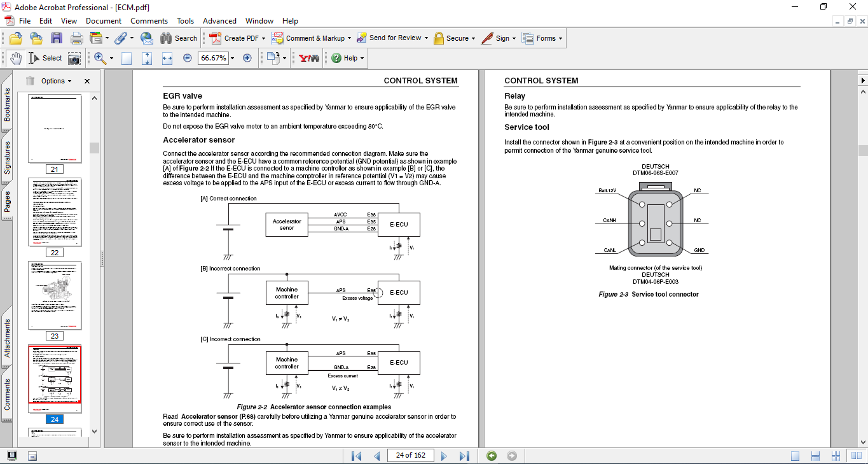Open the zoom percentage dropdown

232,58
